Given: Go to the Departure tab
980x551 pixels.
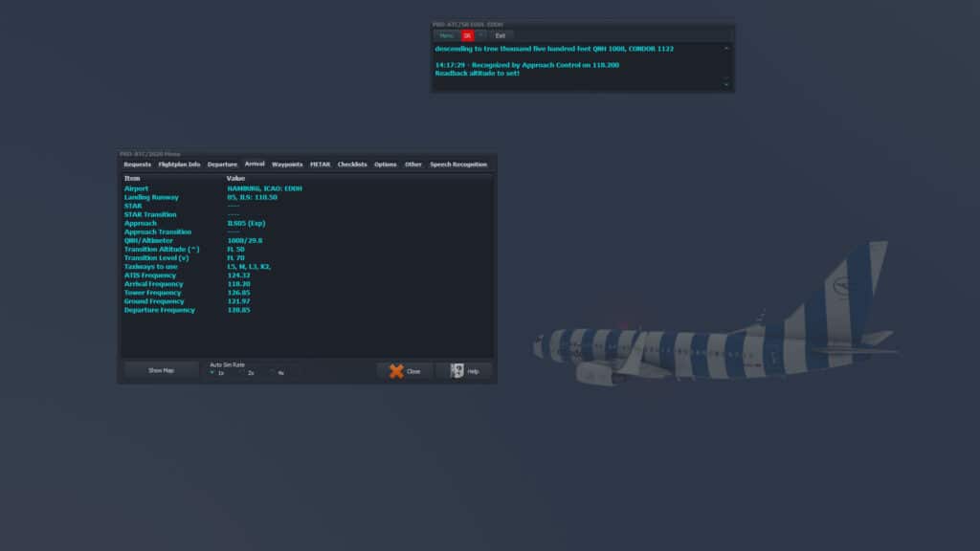Looking at the screenshot, I should tap(222, 165).
